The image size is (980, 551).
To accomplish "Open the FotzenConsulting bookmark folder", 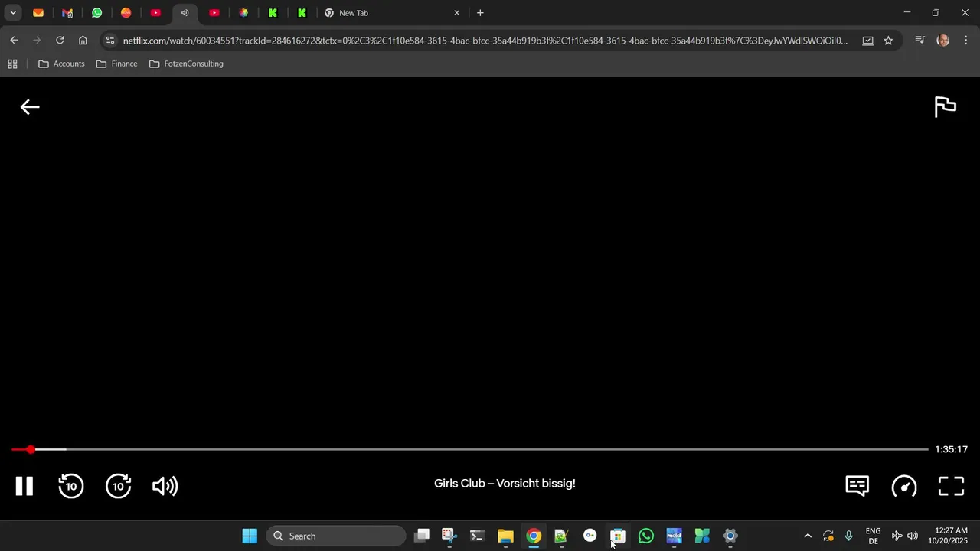I will click(186, 64).
